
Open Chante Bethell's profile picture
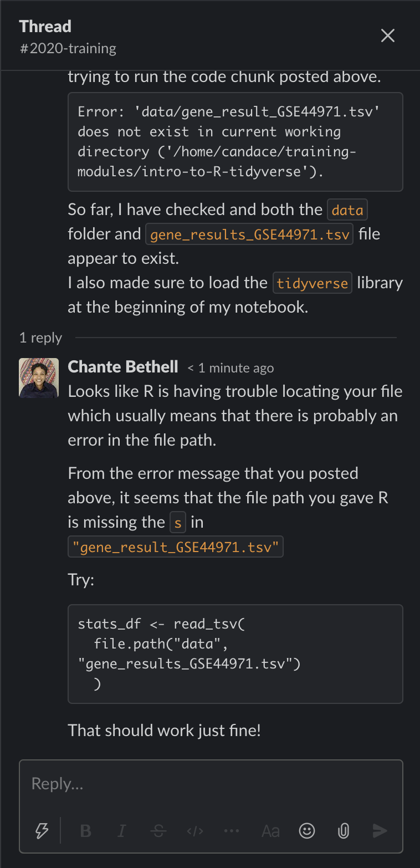coord(39,378)
